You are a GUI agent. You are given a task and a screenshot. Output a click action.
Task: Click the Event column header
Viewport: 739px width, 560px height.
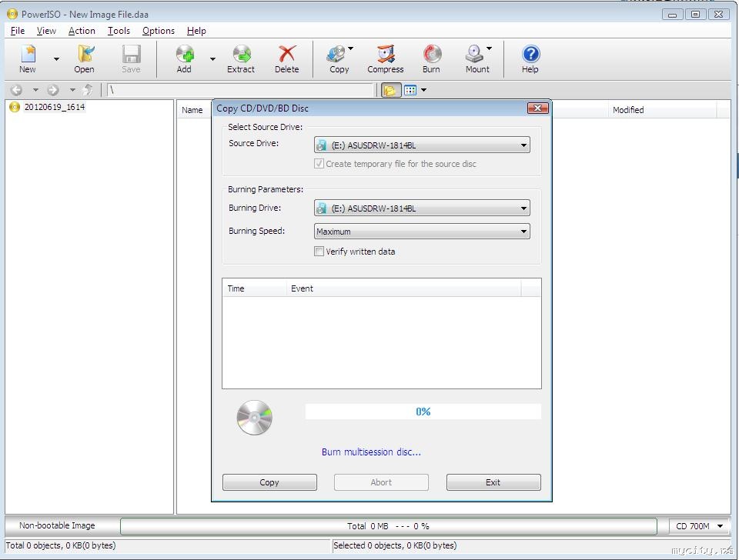[403, 288]
